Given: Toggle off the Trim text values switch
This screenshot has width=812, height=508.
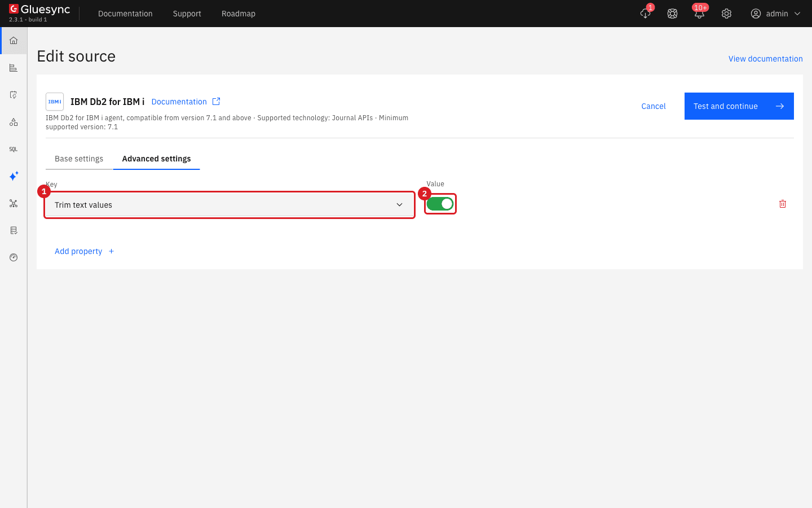Looking at the screenshot, I should pyautogui.click(x=440, y=204).
